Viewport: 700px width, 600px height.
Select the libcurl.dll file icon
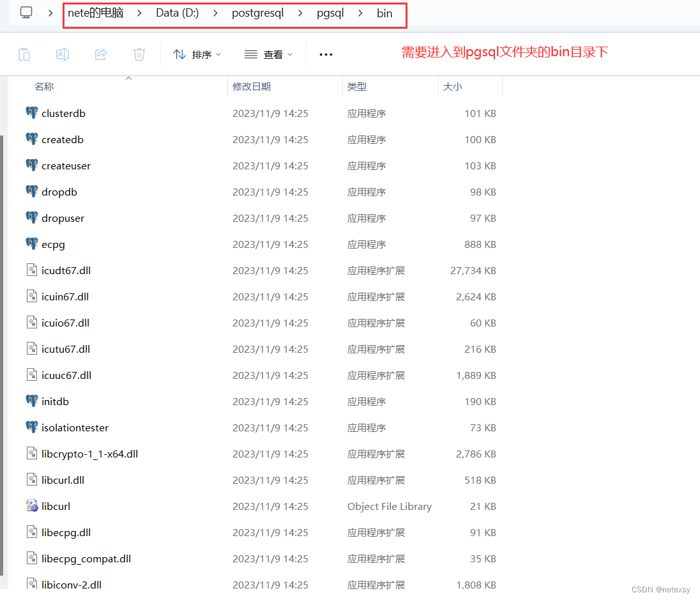coord(32,479)
